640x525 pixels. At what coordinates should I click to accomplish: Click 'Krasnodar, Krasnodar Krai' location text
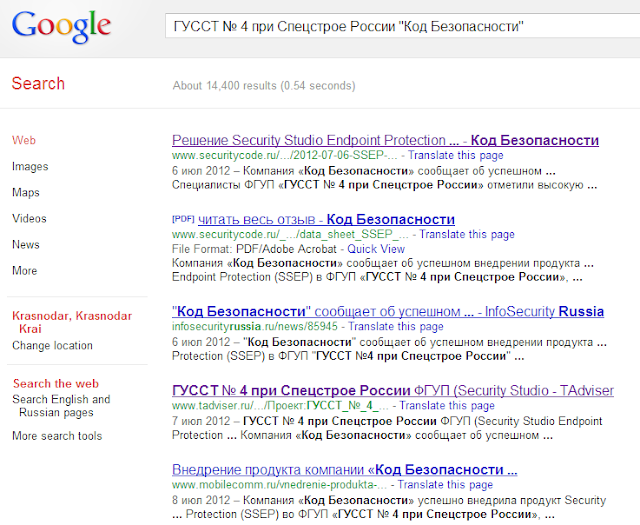coord(72,322)
